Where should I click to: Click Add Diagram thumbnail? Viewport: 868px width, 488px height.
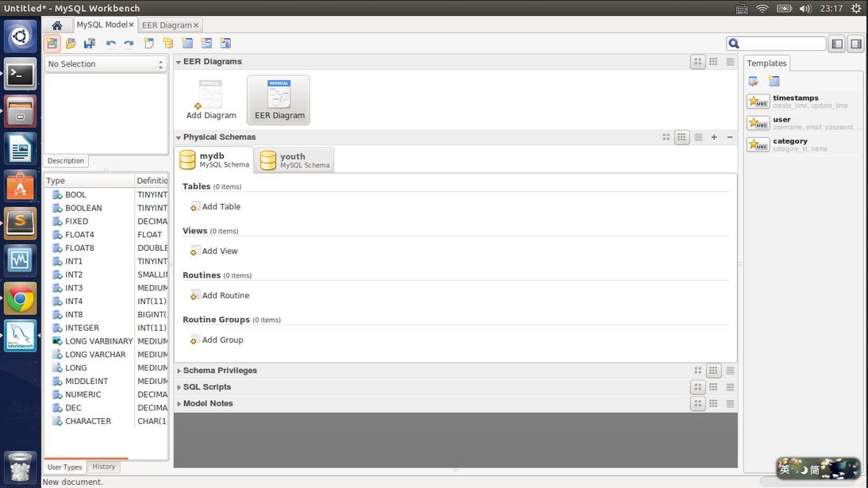[x=211, y=100]
